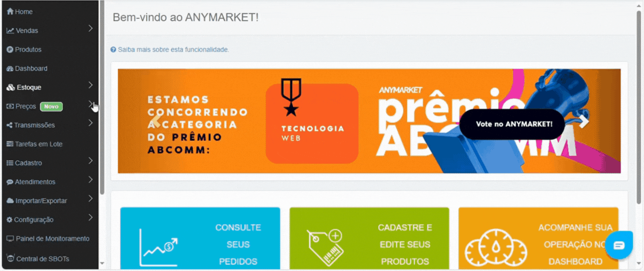
Task: Expand the Preços submenu chevron
Action: click(x=91, y=104)
